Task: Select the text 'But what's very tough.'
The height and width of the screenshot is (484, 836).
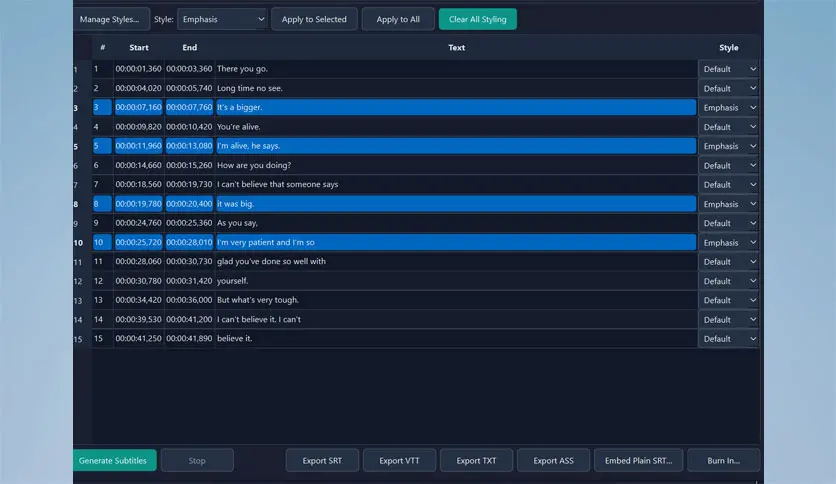Action: click(x=258, y=300)
